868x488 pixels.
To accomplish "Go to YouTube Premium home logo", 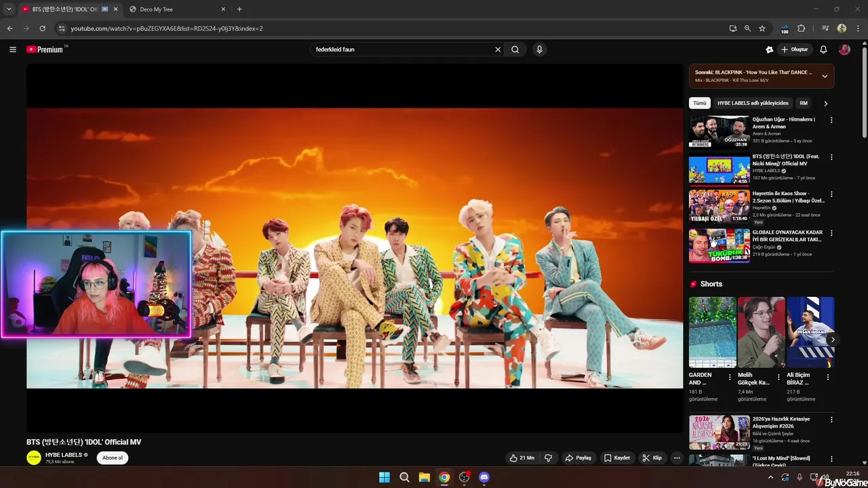I will pyautogui.click(x=46, y=49).
